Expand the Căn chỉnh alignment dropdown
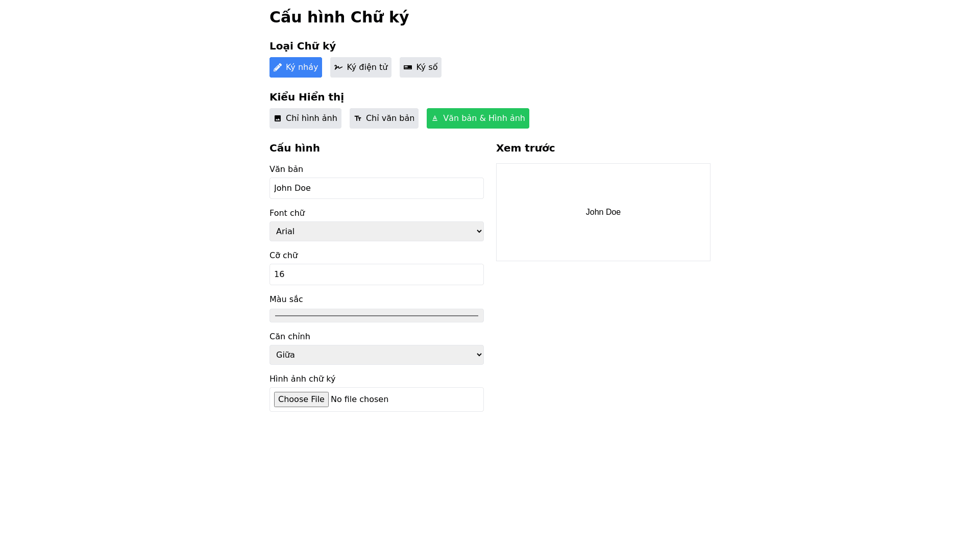 pyautogui.click(x=377, y=355)
